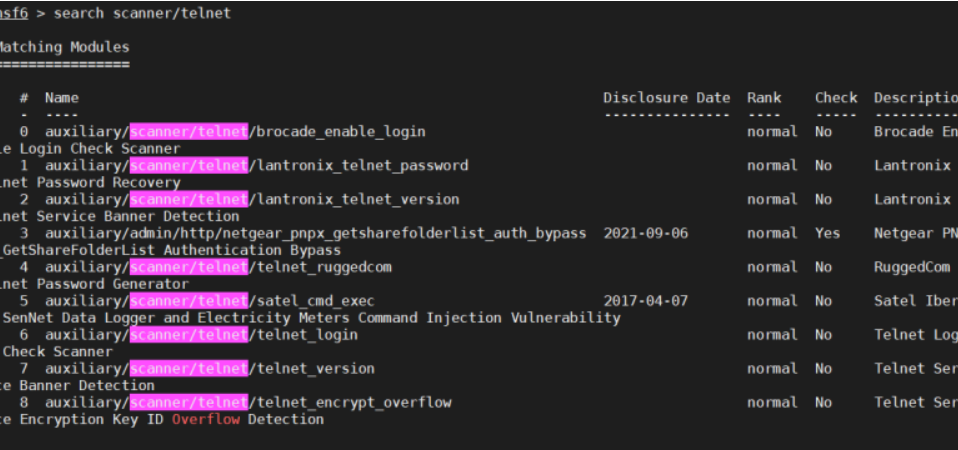Click the Name column header
Screen dimensions: 958x450
coord(62,98)
